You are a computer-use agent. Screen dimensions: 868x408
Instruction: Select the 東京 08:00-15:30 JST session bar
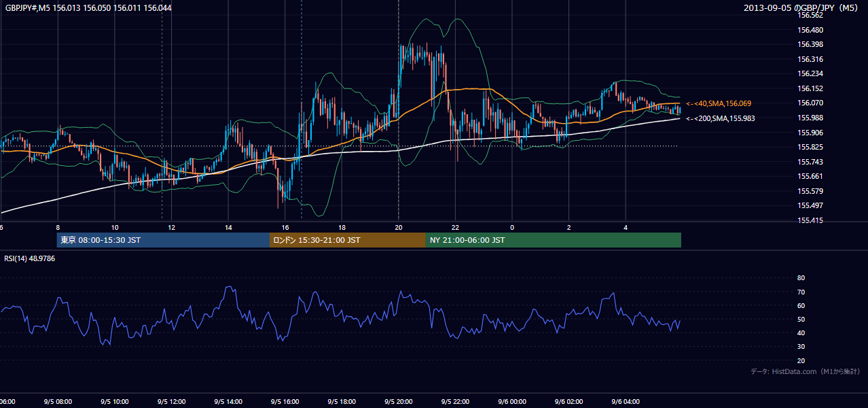point(163,240)
